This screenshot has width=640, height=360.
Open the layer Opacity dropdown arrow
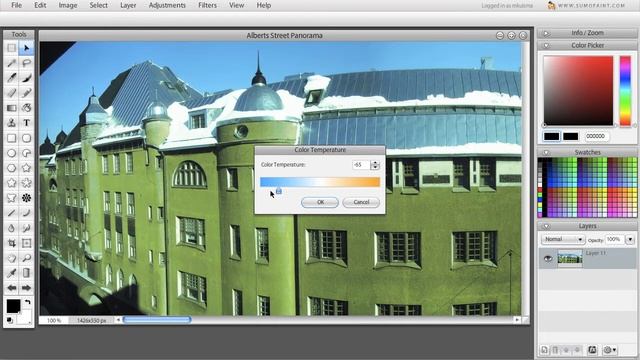coord(630,239)
